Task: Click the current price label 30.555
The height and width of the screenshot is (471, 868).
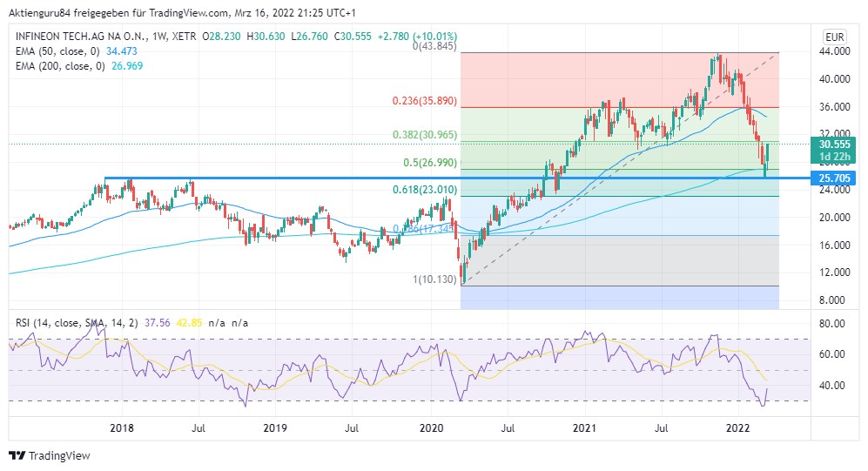Action: 834,144
